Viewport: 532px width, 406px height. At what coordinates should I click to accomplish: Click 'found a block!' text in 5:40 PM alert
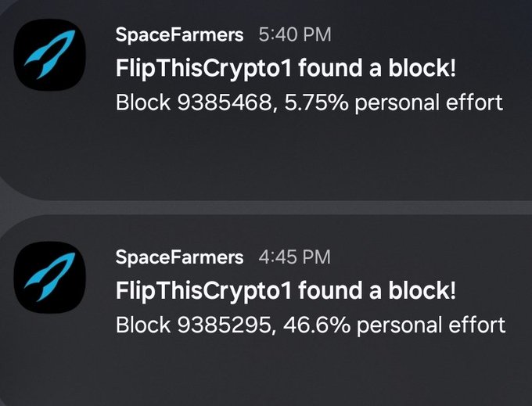(x=377, y=68)
